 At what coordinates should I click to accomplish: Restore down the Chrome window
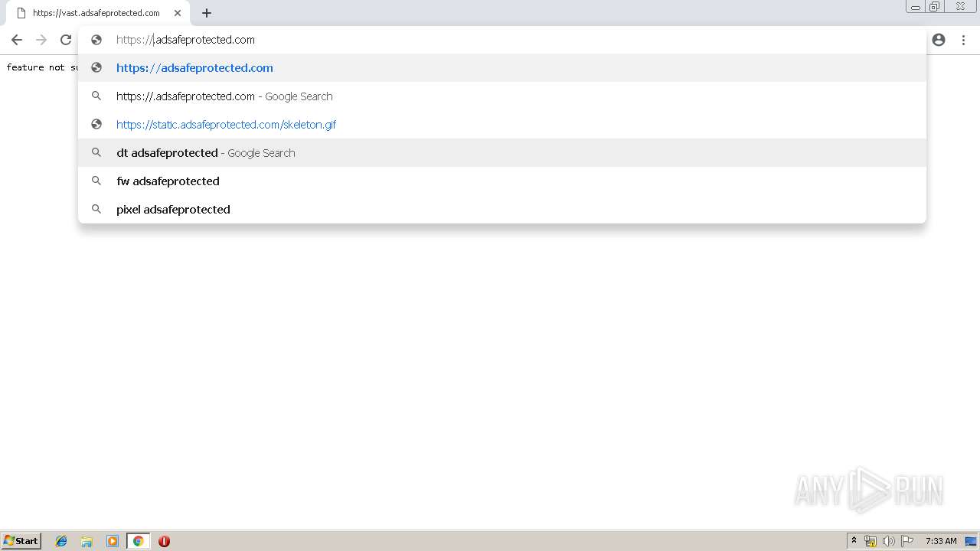[935, 7]
